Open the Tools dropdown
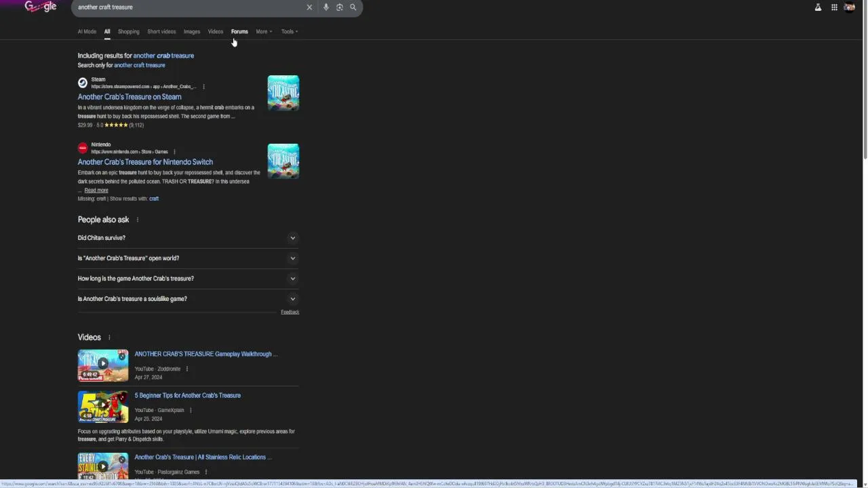Screen dimensions: 868x488 coord(290,32)
